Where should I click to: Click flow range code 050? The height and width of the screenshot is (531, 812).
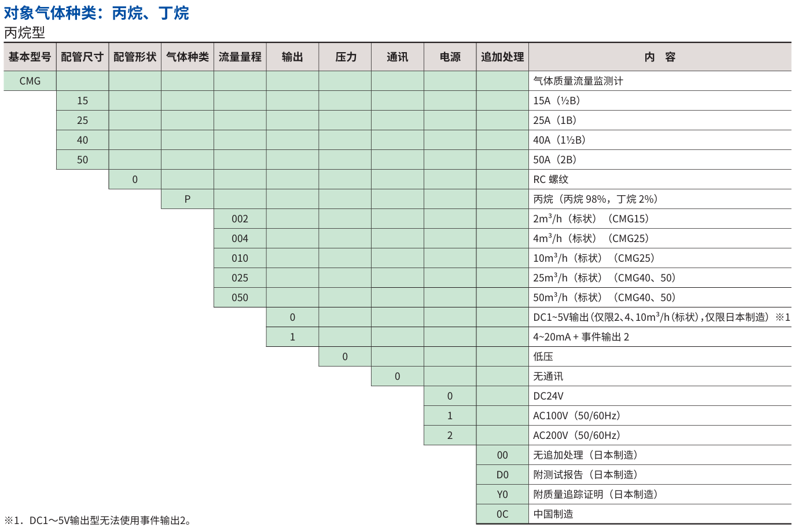click(240, 298)
